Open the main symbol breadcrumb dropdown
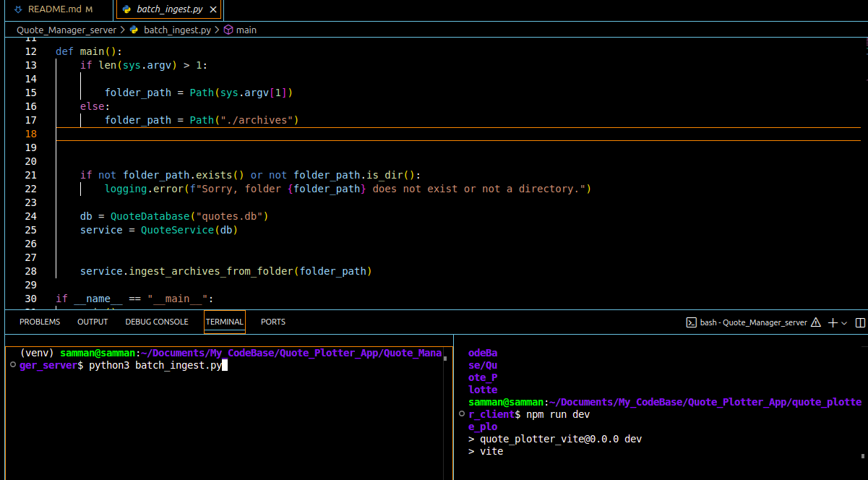 coord(246,30)
